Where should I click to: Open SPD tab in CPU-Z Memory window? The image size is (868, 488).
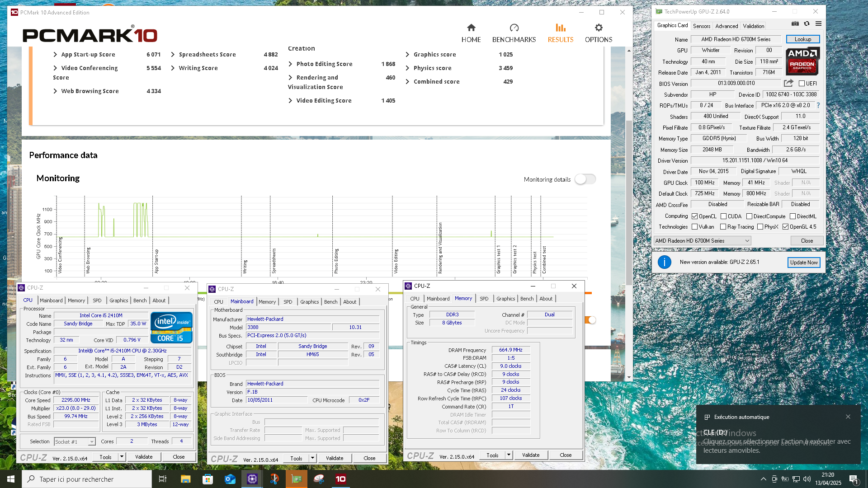tap(484, 299)
